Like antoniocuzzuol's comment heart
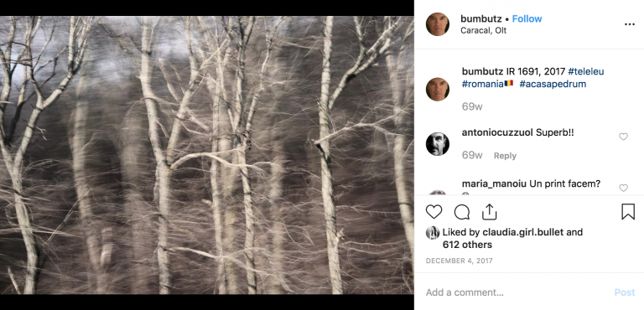The width and height of the screenshot is (644, 310). pyautogui.click(x=624, y=137)
